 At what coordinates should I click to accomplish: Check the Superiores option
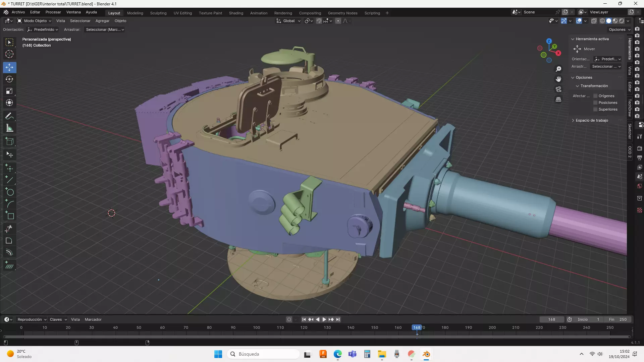[596, 109]
